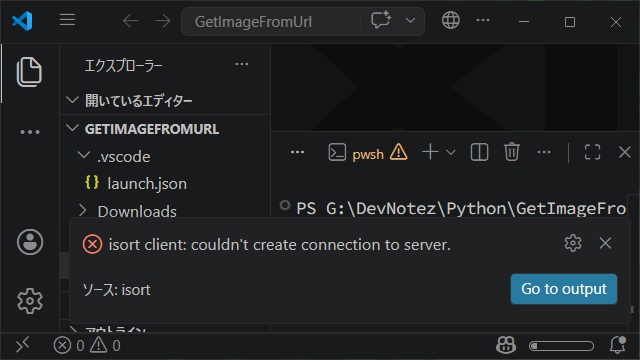The width and height of the screenshot is (640, 360).
Task: Open remote window indicator in status bar
Action: (x=22, y=346)
